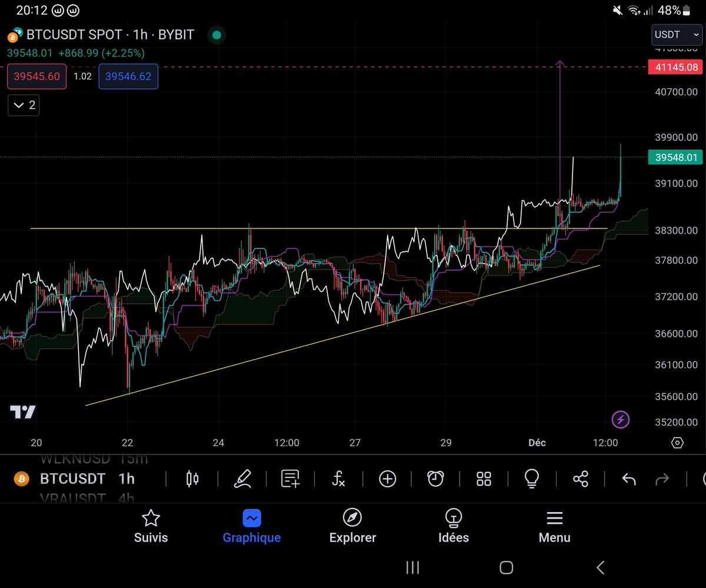Go to the Idées tab
Viewport: 706px width, 588px height.
coord(454,527)
